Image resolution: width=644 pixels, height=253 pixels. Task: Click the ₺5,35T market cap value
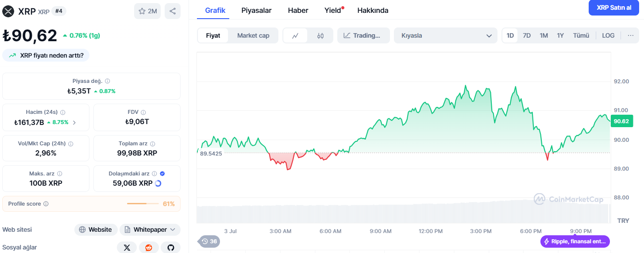pos(79,91)
